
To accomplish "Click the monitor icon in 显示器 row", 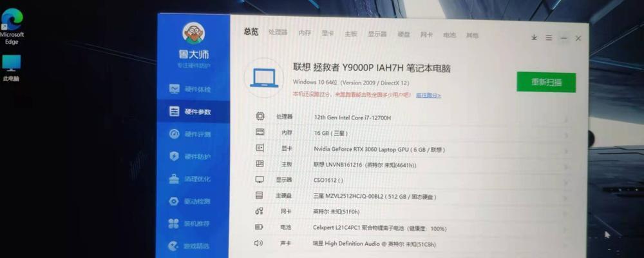I will 260,180.
